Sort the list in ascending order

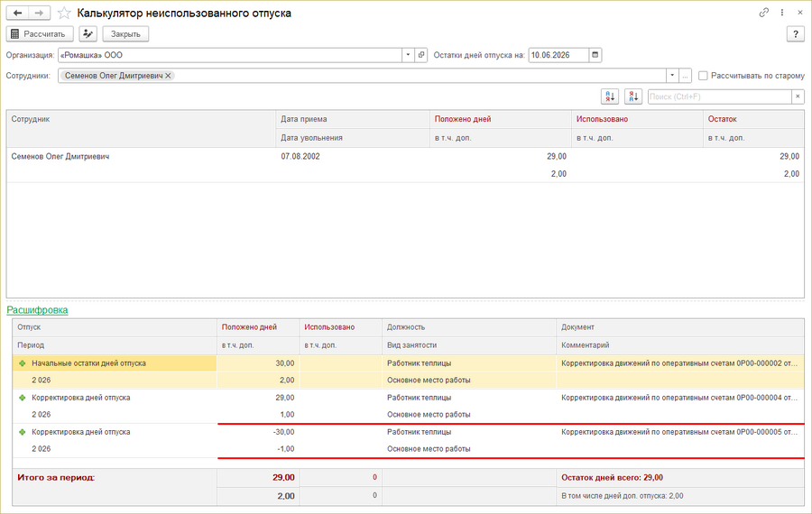click(x=610, y=96)
